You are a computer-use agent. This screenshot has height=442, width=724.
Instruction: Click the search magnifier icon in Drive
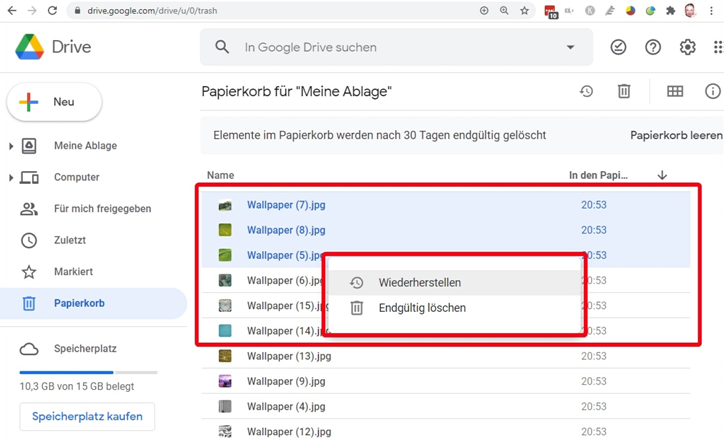[222, 47]
